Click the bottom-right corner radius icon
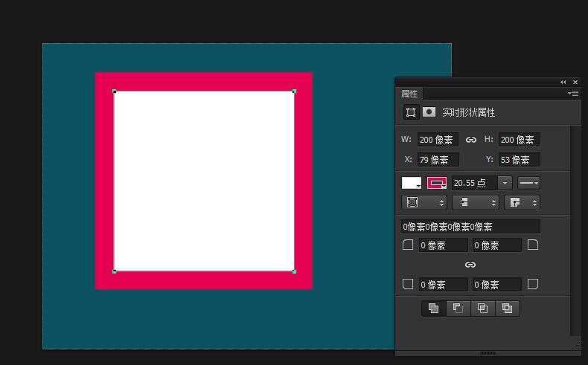This screenshot has width=588, height=365. point(533,284)
